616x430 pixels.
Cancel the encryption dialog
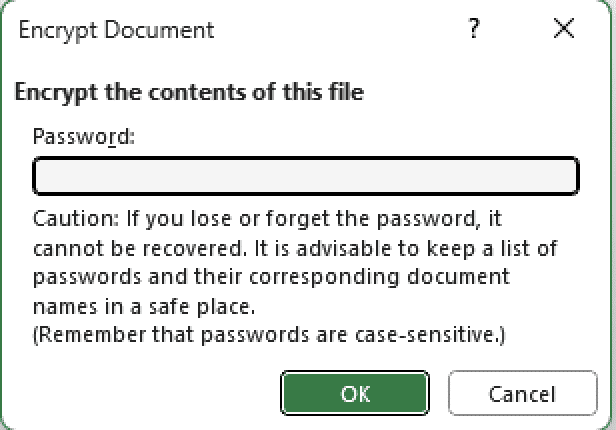[521, 394]
